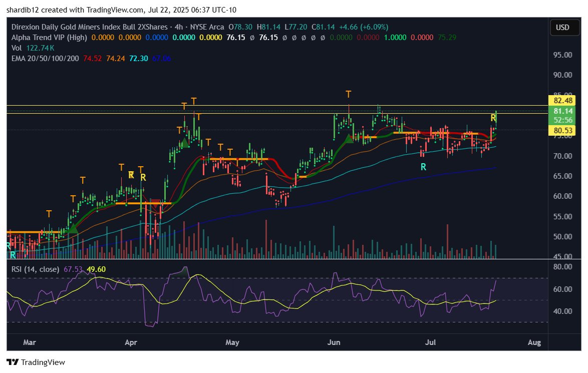The image size is (588, 373).
Task: Click the yellow 82.48 price label
Action: tap(563, 101)
